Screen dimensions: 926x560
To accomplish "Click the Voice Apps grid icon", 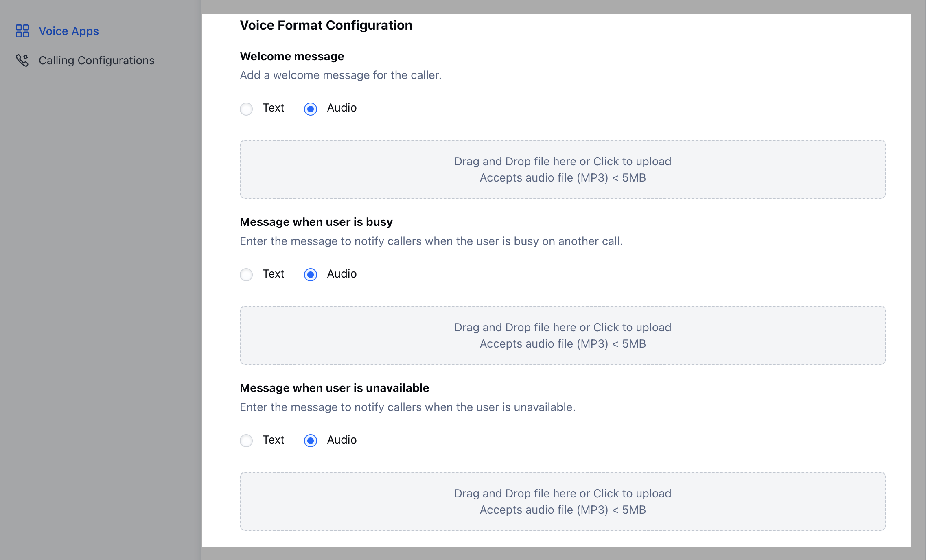I will pos(22,31).
